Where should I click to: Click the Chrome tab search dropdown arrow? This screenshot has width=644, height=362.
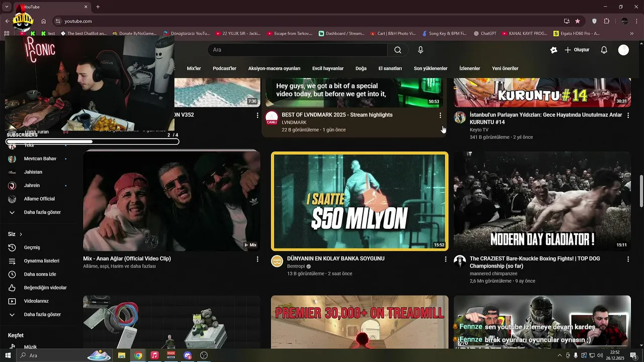[7, 7]
